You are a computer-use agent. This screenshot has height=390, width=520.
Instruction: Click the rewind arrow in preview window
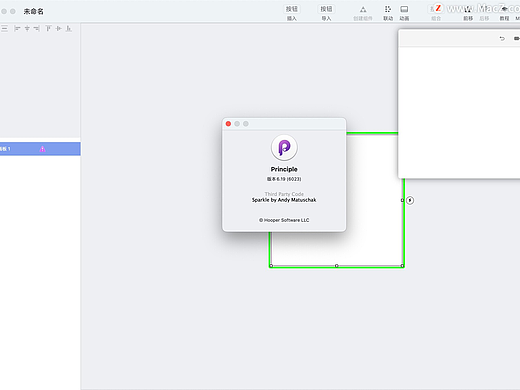[x=502, y=38]
